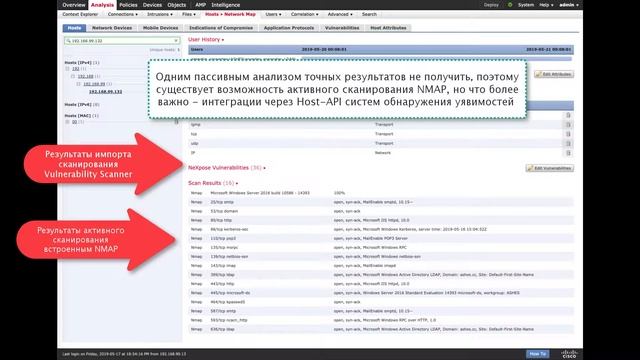640x360 pixels.
Task: Click the 593/tcp ncacn_http scan result
Action: point(229,320)
